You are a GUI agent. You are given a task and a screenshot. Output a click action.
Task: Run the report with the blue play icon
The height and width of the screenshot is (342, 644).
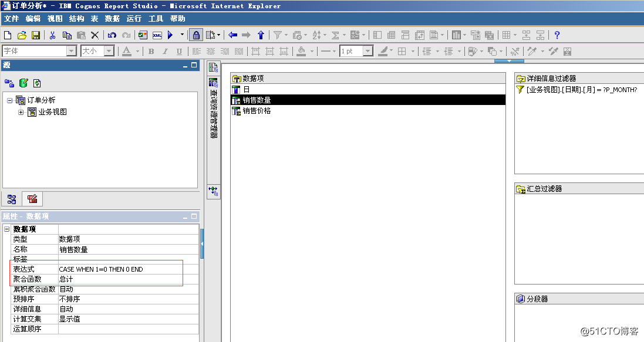tap(170, 35)
